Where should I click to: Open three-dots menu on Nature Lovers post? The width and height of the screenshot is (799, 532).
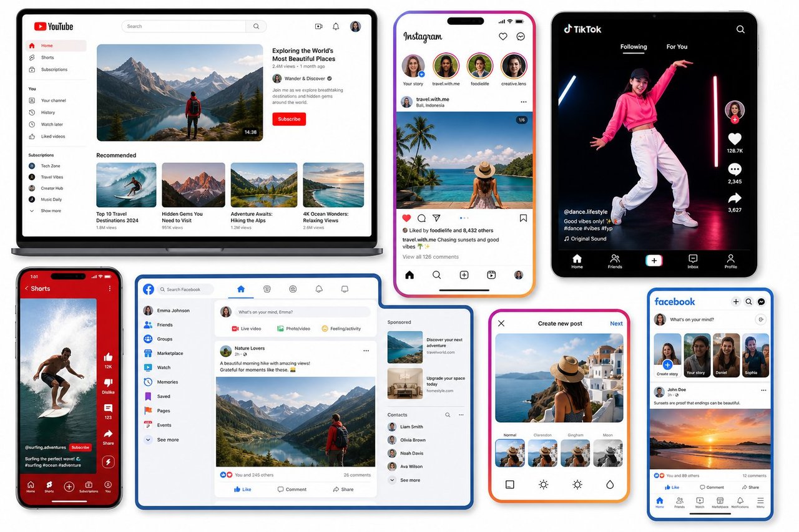[366, 351]
